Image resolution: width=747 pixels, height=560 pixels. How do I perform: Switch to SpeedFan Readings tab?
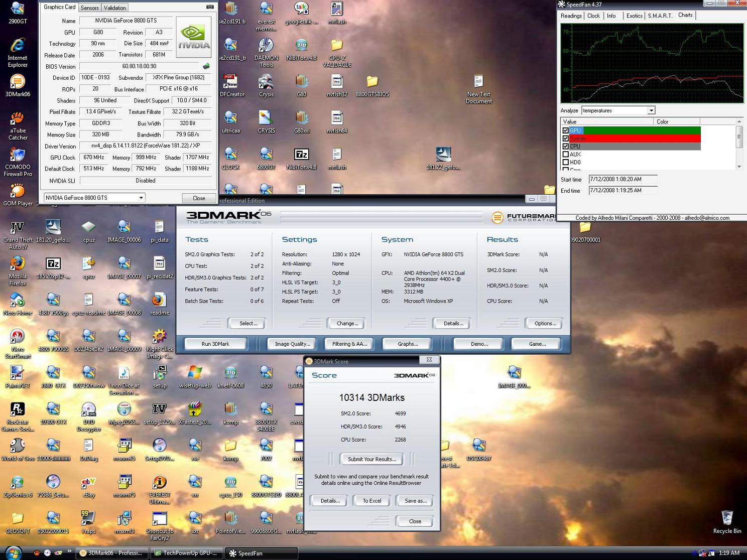click(571, 16)
